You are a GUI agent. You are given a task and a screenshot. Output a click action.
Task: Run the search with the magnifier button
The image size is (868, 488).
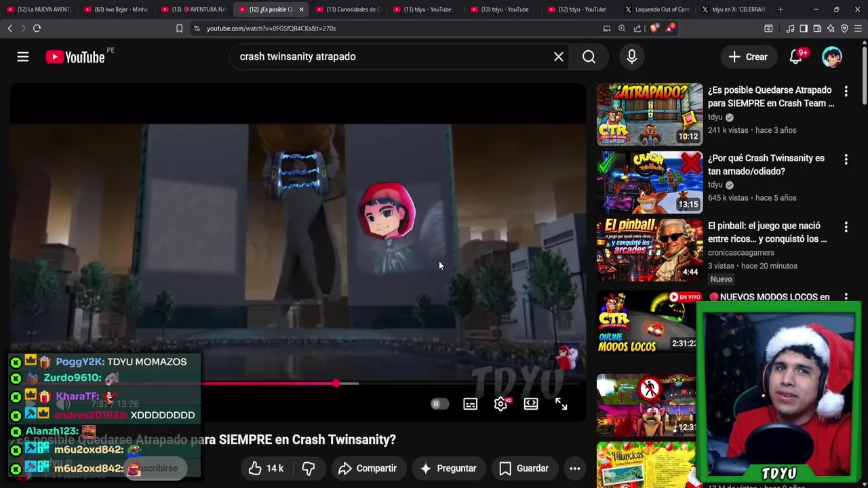point(589,57)
